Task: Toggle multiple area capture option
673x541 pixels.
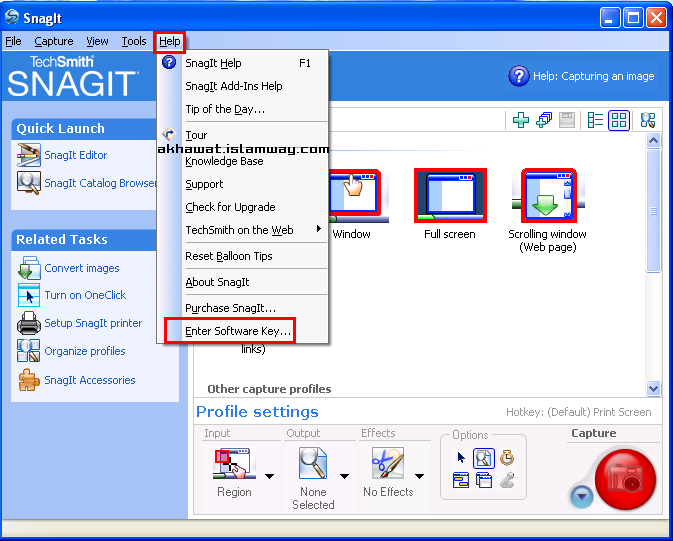Action: (x=484, y=480)
